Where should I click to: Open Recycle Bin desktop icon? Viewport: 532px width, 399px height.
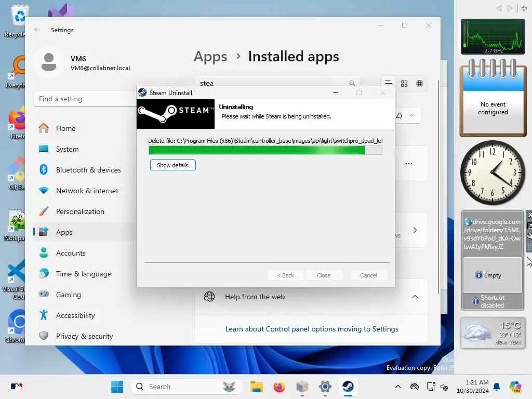[16, 20]
